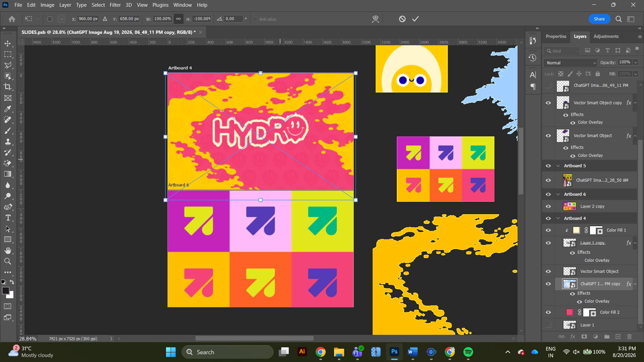The width and height of the screenshot is (644, 362).
Task: Collapse the Artboard 6 group
Action: [558, 194]
